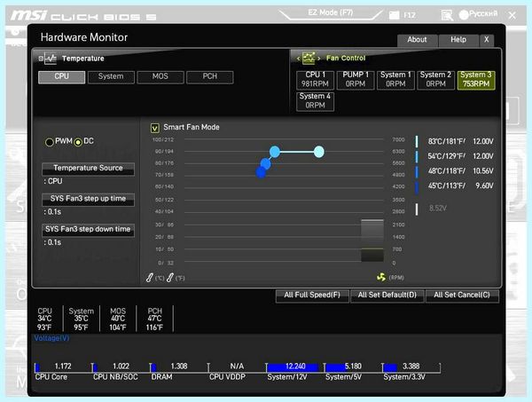Click the 83°C/181°F 12.00V setting row
This screenshot has width=532, height=402.
[455, 142]
